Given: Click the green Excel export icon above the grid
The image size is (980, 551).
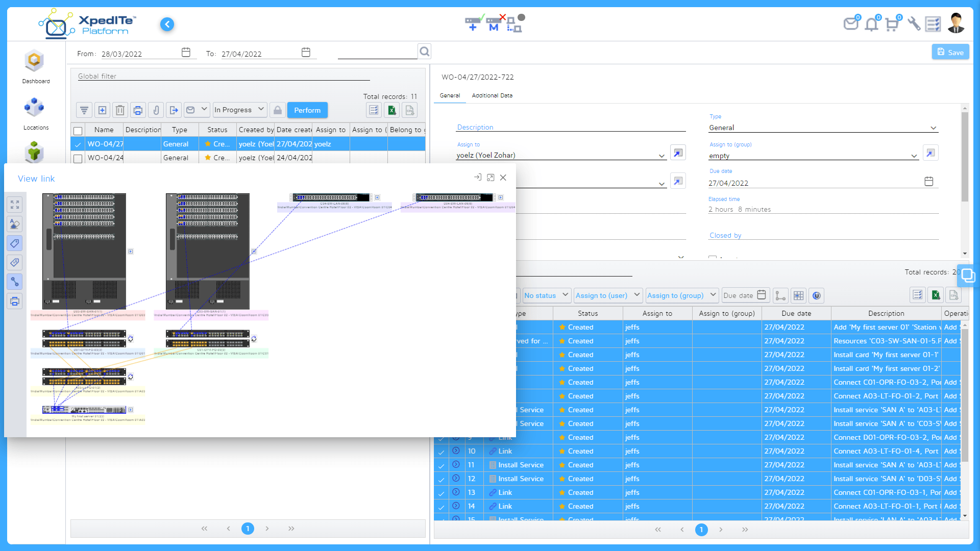Looking at the screenshot, I should 392,110.
